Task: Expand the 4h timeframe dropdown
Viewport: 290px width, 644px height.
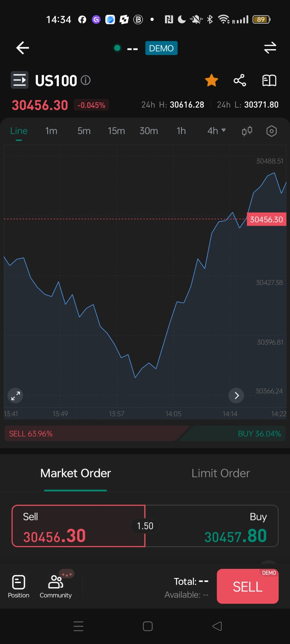Action: 216,131
